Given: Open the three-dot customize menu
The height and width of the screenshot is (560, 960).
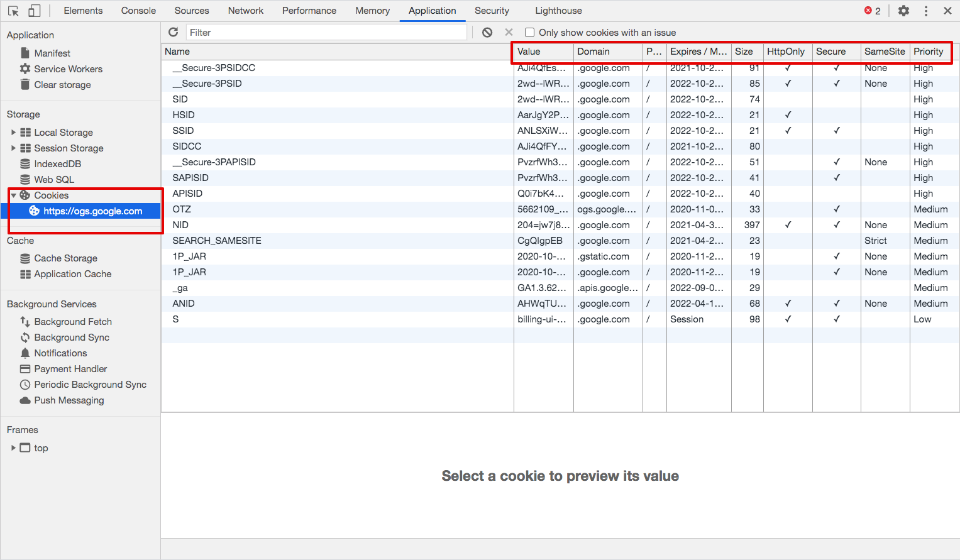Looking at the screenshot, I should 925,11.
